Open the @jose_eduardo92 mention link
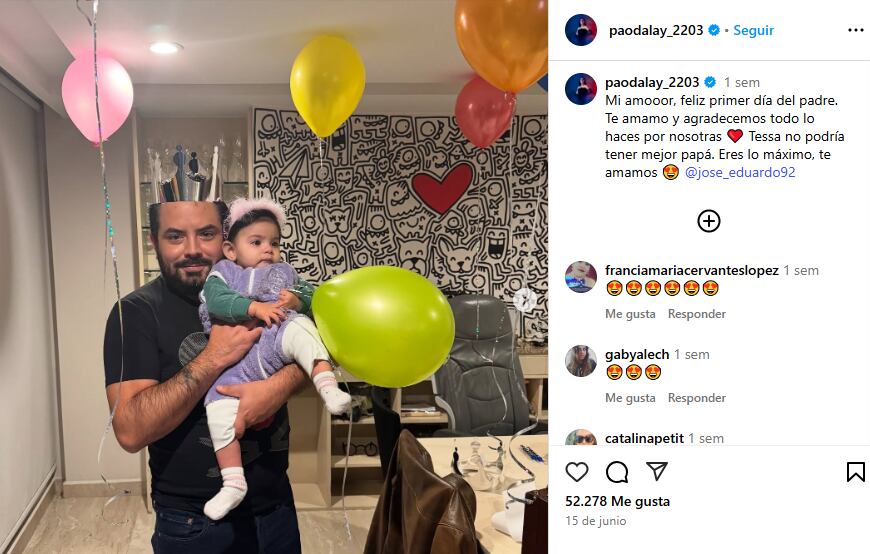Viewport: 870px width, 554px height. (740, 172)
